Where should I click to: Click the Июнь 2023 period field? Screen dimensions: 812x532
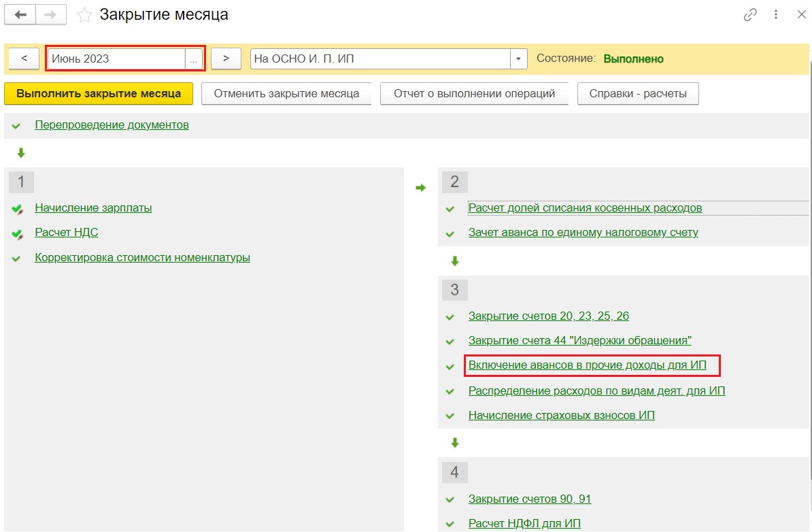click(116, 59)
